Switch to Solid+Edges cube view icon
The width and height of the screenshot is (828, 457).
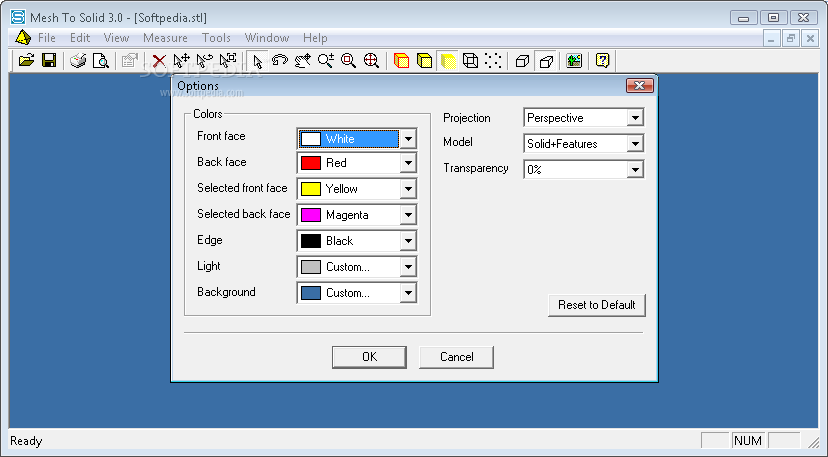coord(425,60)
